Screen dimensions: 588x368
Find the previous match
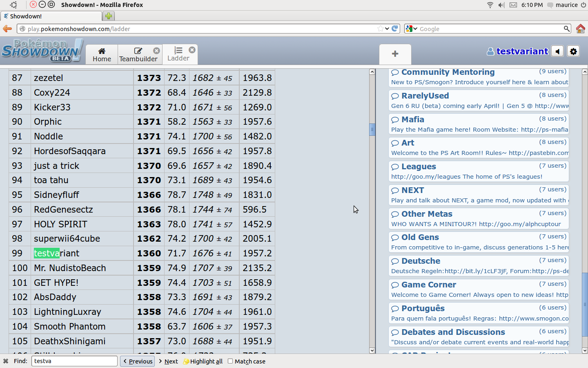pyautogui.click(x=137, y=361)
